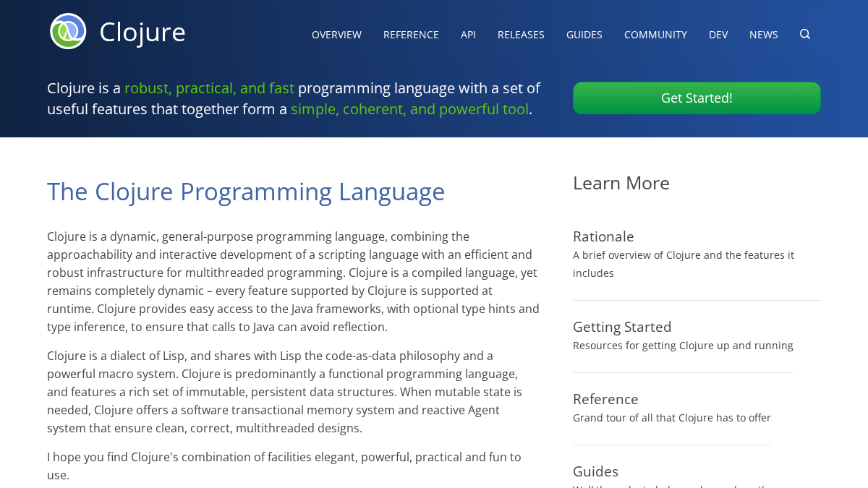Screen dimensions: 868x488
Task: Click the Clojure logo icon
Action: [x=68, y=31]
